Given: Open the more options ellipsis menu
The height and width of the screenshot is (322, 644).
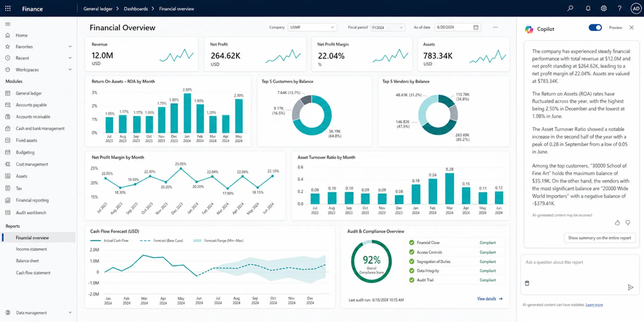Looking at the screenshot, I should coord(495,27).
